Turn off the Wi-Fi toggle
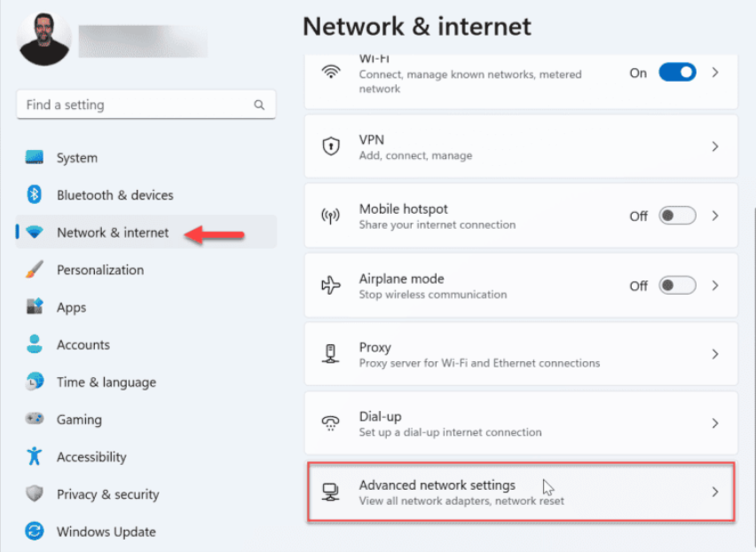Screen dimensions: 756x552 point(677,73)
